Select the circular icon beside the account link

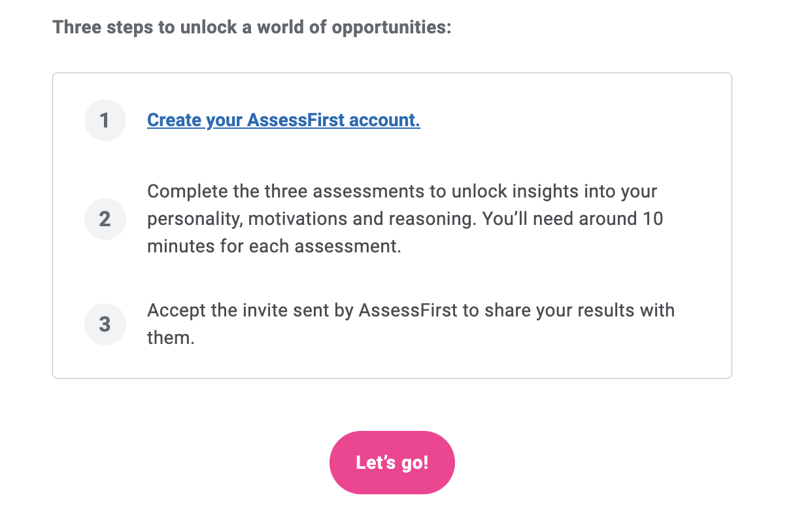tap(105, 120)
